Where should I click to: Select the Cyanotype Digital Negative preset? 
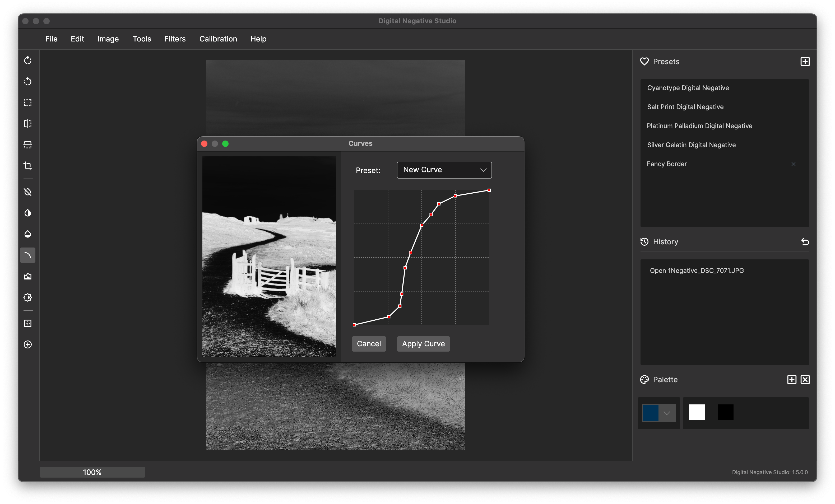[x=689, y=88]
